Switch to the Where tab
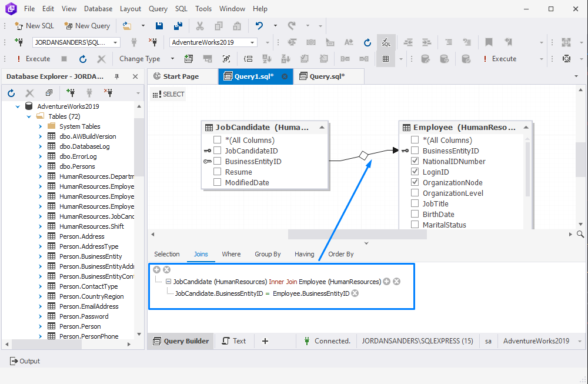This screenshot has width=588, height=384. point(231,254)
